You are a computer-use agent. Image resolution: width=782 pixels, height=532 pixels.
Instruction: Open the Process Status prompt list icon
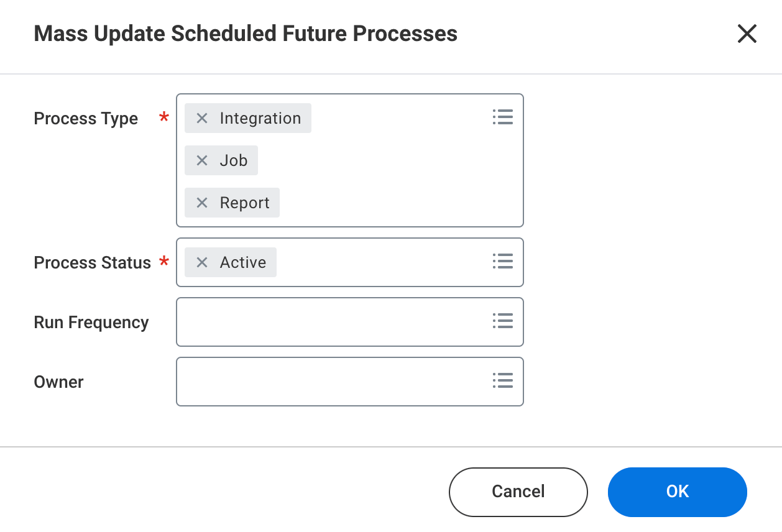pos(502,261)
